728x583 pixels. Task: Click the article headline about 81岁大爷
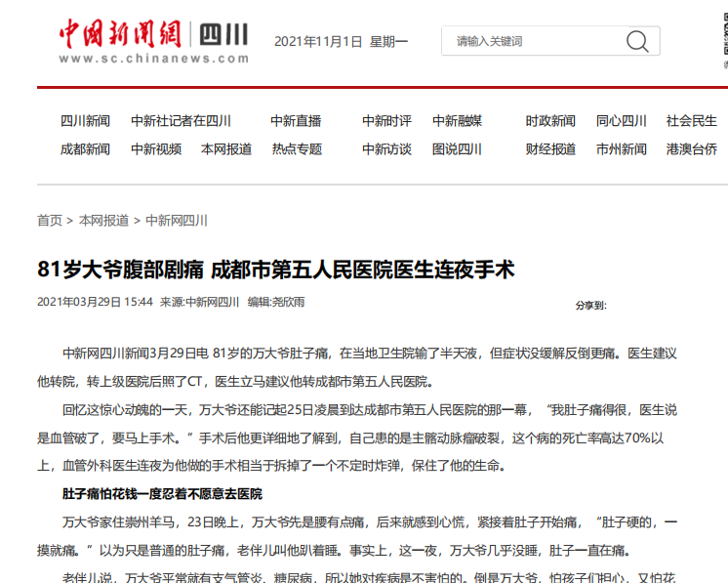[x=276, y=270]
